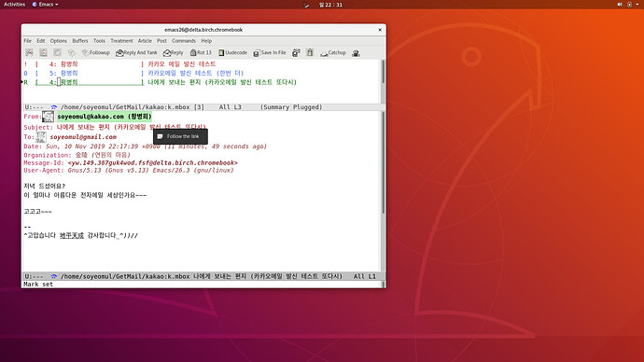Open the Activities overview
The height and width of the screenshot is (362, 644).
[14, 4]
